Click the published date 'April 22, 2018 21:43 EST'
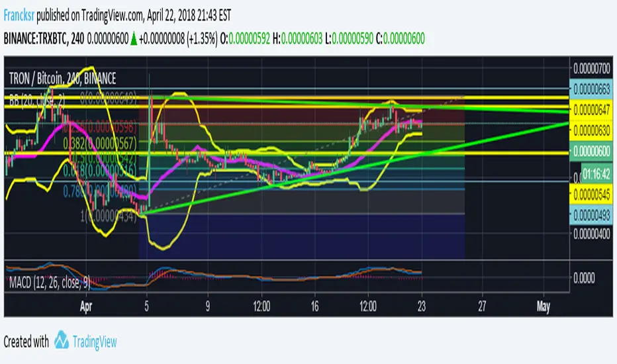 pos(189,15)
